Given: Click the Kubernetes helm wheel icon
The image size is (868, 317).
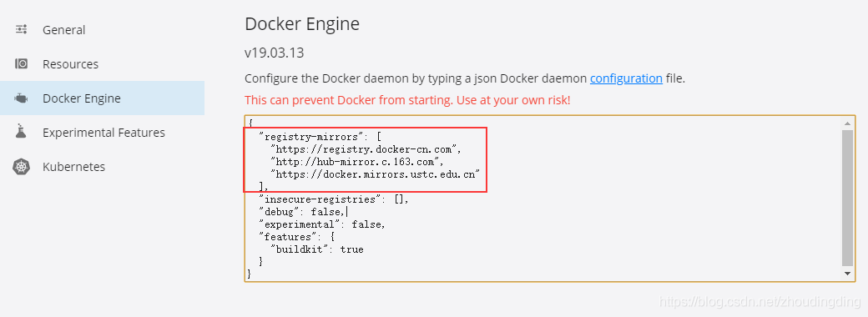Looking at the screenshot, I should tap(21, 167).
